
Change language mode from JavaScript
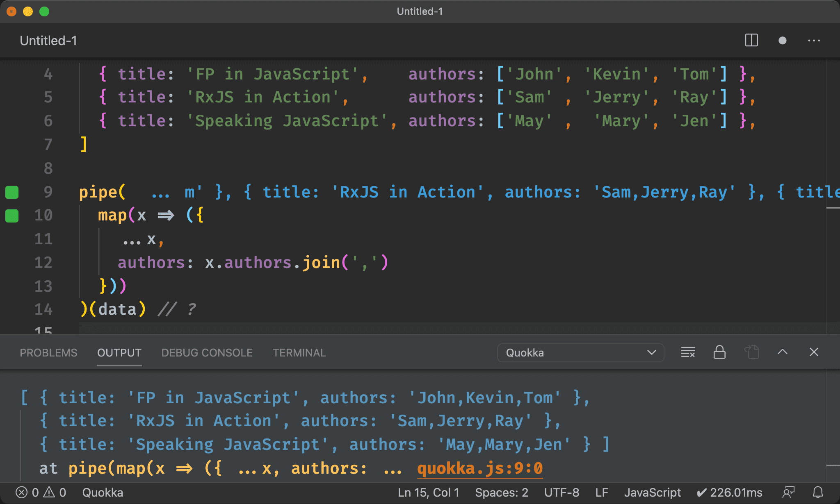(x=652, y=492)
